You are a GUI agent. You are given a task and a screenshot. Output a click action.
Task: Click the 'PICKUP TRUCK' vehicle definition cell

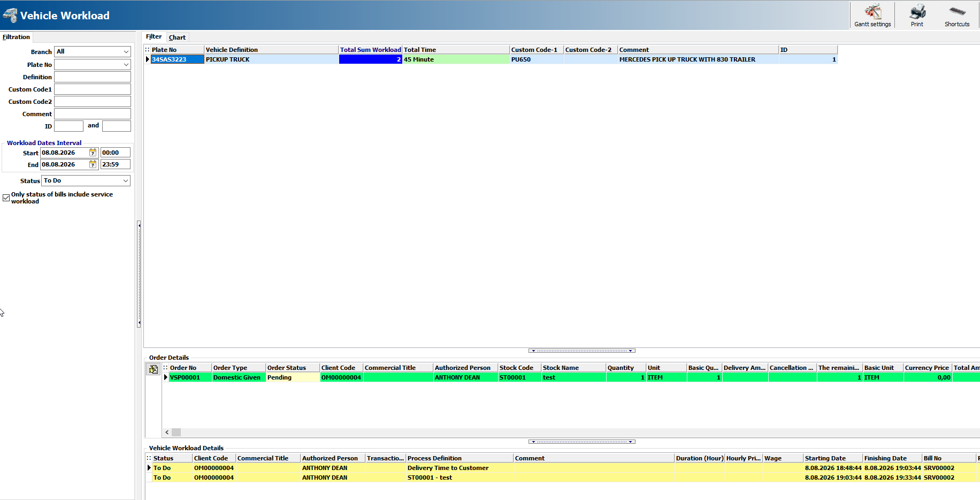(271, 59)
